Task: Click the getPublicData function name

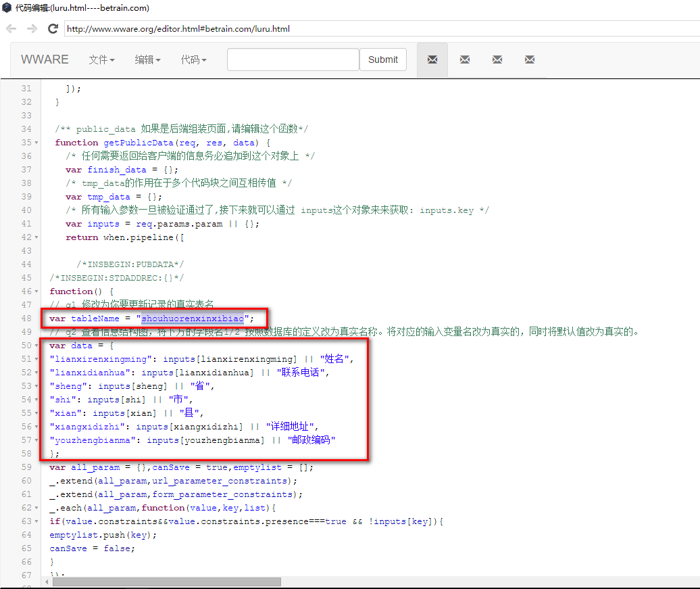Action: click(139, 143)
